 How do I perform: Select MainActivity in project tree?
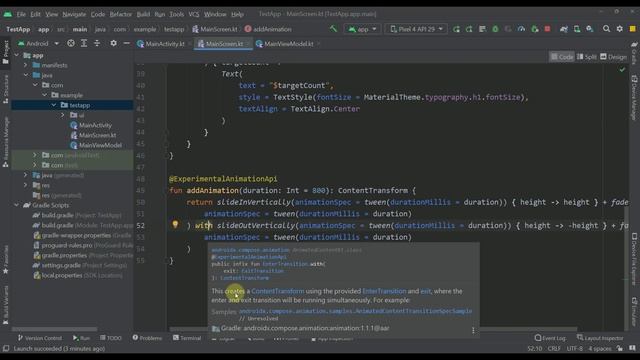click(91, 125)
